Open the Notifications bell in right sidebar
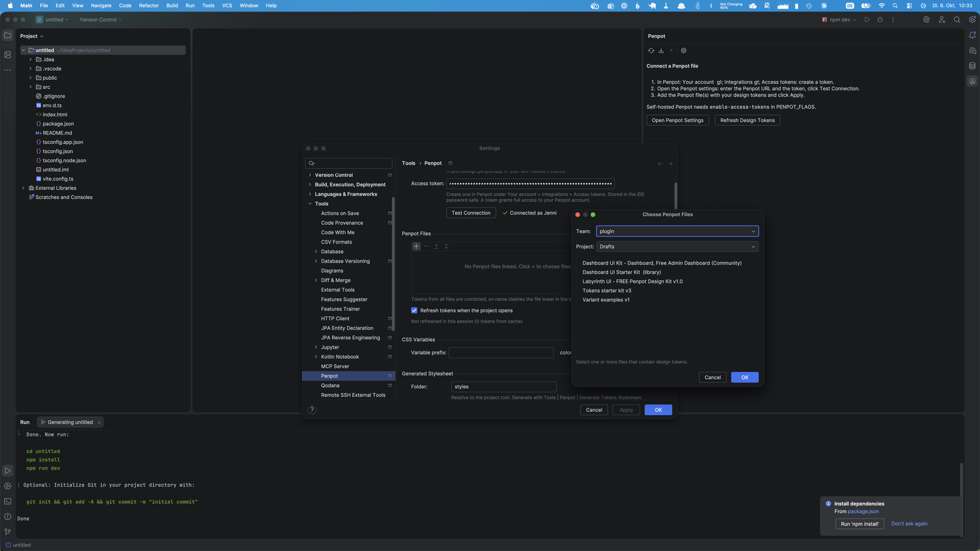 972,36
